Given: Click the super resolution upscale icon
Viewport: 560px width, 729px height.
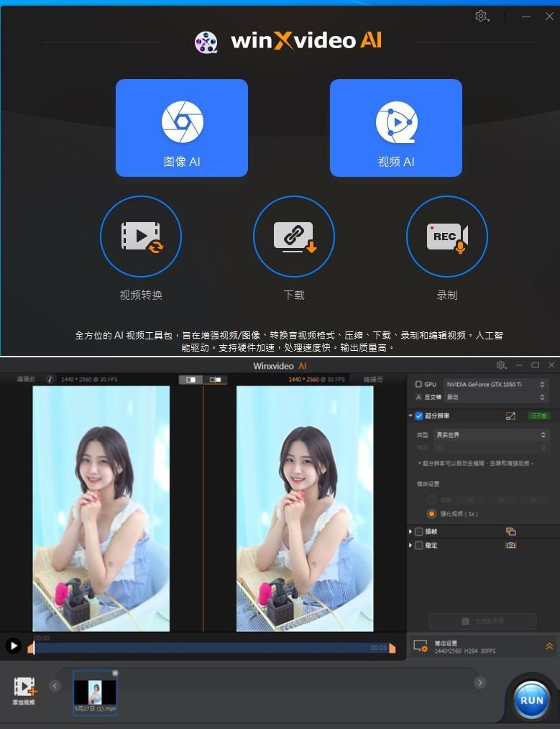Looking at the screenshot, I should point(510,416).
